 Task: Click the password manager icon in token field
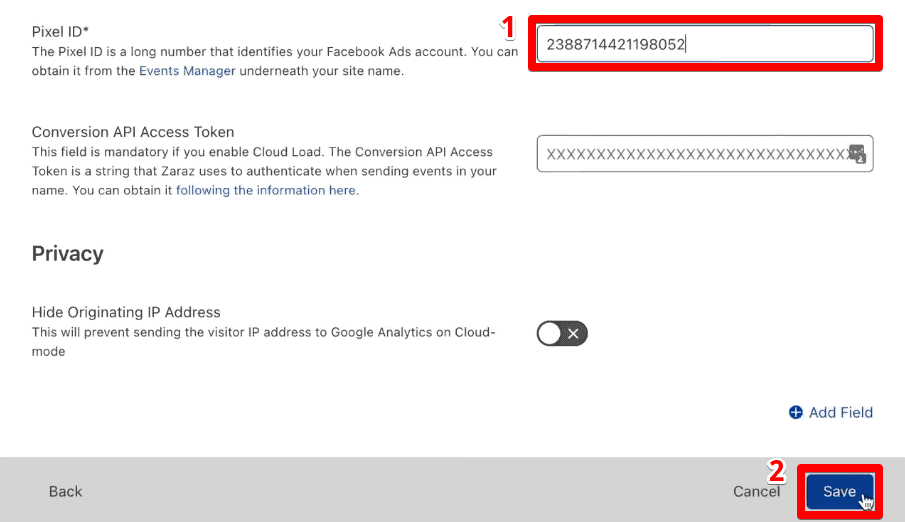(x=857, y=154)
